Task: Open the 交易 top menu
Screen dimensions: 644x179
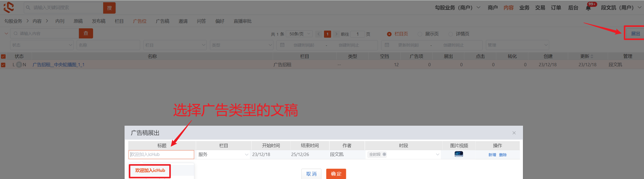Action: [540, 8]
